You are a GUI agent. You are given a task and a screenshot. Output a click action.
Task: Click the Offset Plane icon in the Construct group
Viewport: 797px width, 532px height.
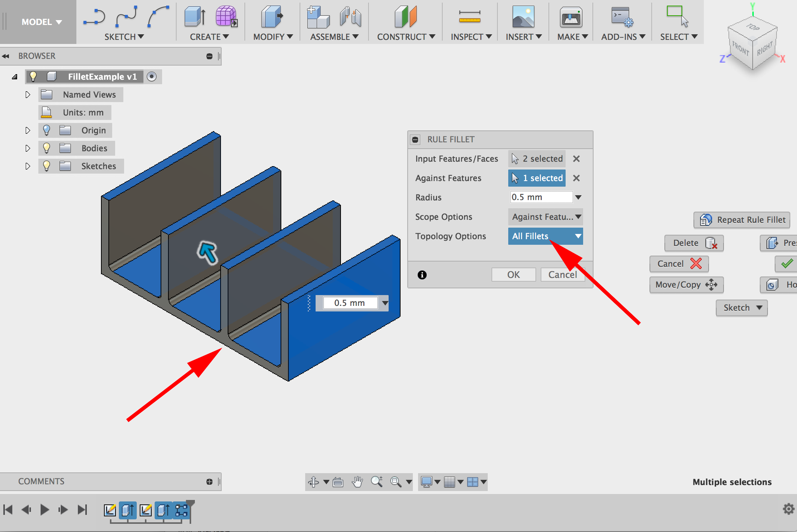(x=405, y=17)
